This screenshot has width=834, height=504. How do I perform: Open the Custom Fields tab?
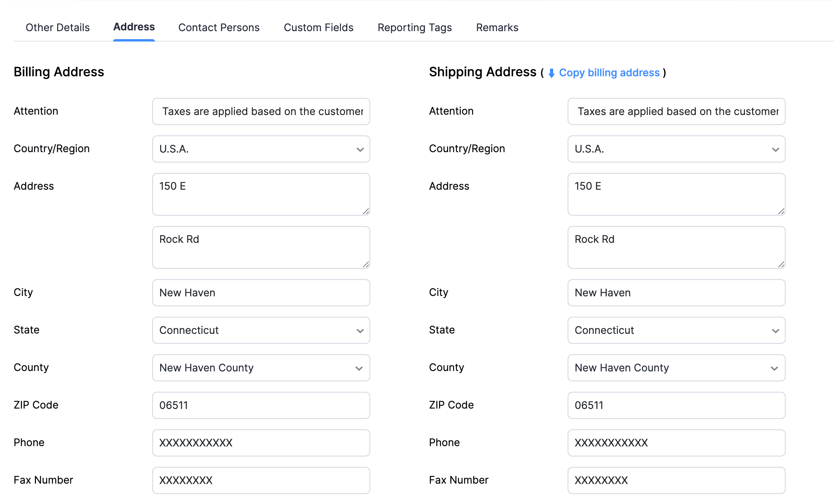point(318,28)
